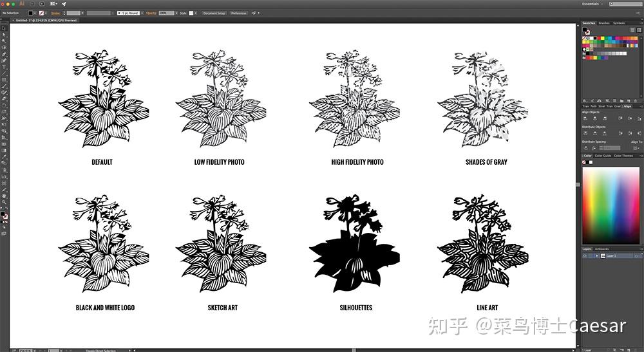Click the Layer 1 name in Layers panel
This screenshot has width=644, height=352.
coord(611,255)
